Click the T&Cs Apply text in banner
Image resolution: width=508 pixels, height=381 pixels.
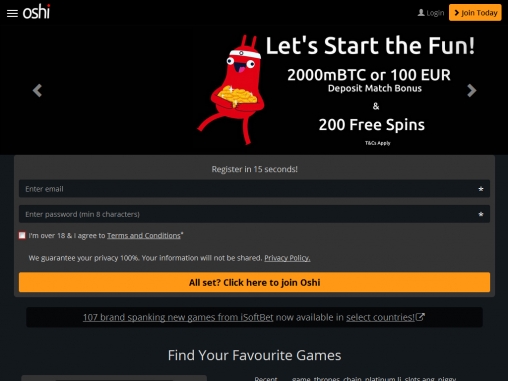coord(378,143)
